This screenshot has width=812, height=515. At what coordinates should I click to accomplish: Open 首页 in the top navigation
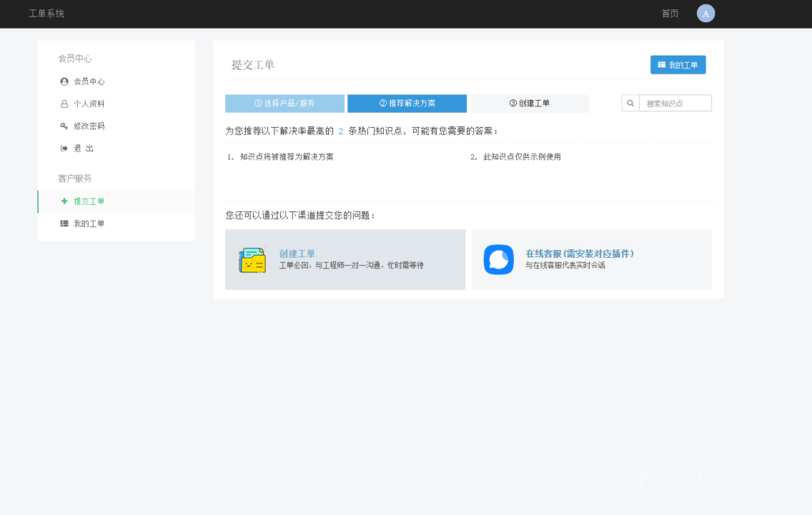click(x=668, y=13)
